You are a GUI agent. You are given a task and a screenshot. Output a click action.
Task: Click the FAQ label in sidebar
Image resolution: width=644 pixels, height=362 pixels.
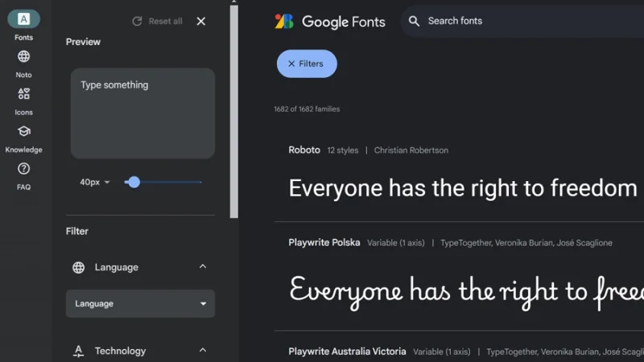24,187
